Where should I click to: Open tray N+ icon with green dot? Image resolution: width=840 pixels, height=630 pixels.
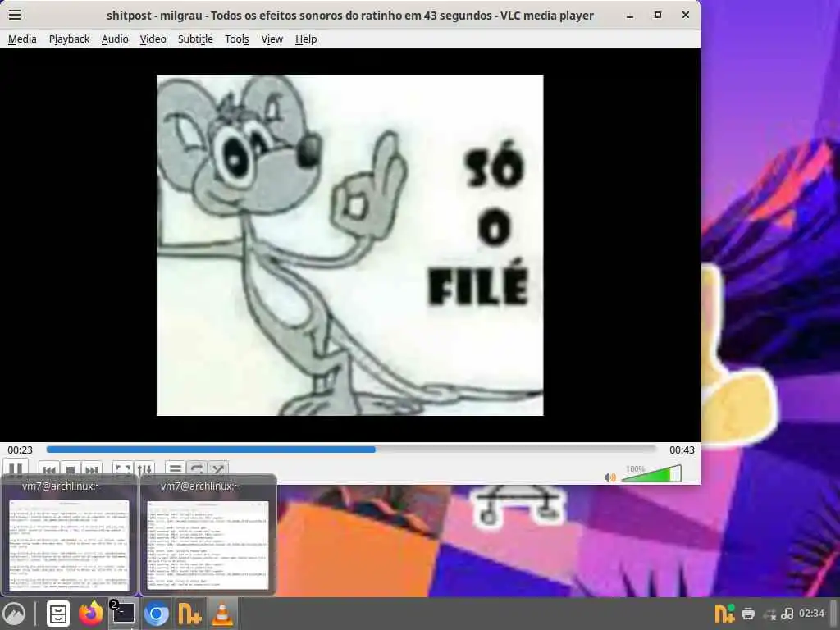click(724, 614)
